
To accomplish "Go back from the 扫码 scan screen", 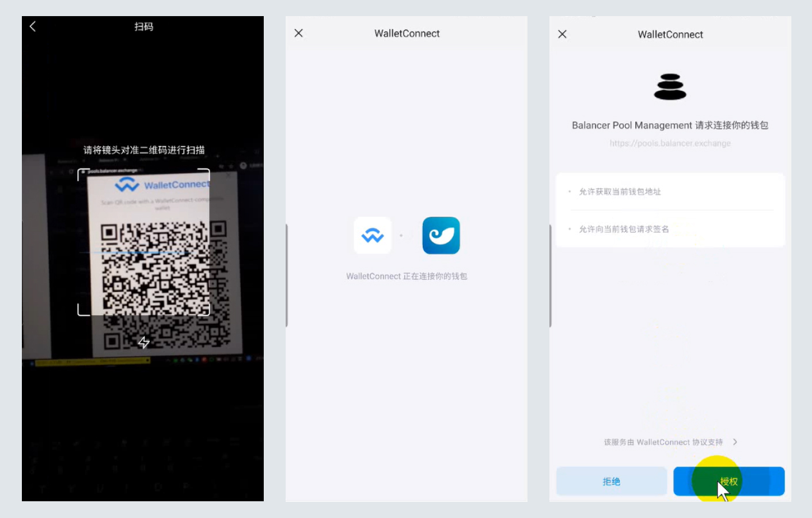I will [33, 26].
